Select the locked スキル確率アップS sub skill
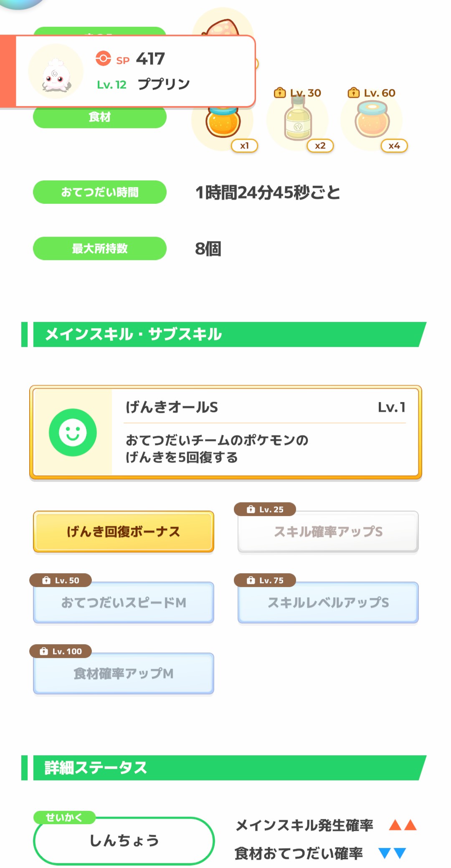Image resolution: width=451 pixels, height=868 pixels. pyautogui.click(x=328, y=531)
